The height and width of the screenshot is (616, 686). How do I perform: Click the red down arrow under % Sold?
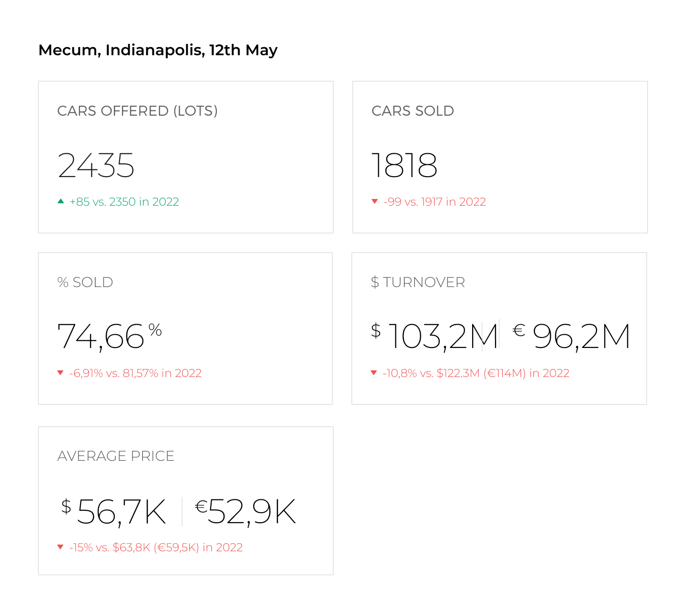point(61,373)
